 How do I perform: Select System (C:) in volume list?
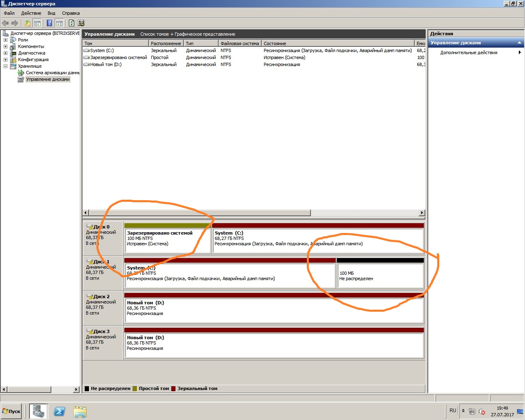pos(253,50)
